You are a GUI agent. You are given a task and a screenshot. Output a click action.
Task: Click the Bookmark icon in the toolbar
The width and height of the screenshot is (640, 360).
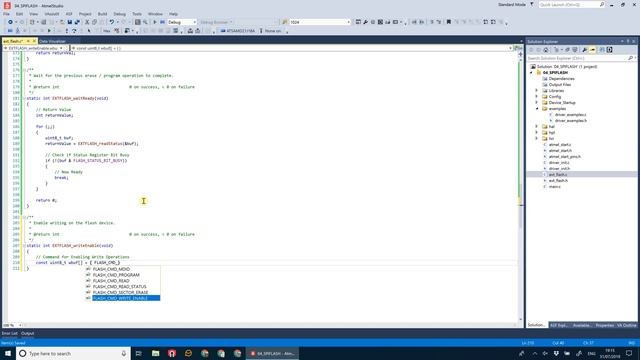click(449, 22)
